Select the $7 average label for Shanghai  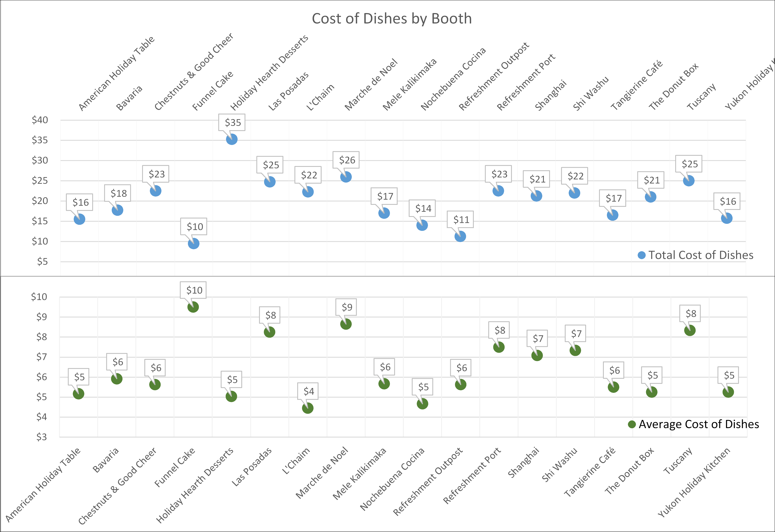coord(537,338)
